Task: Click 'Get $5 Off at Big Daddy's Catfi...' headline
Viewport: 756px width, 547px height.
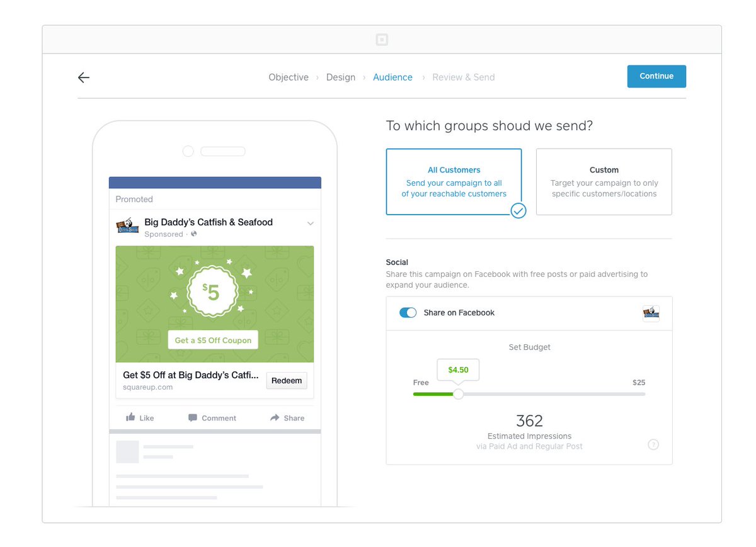Action: click(x=191, y=375)
